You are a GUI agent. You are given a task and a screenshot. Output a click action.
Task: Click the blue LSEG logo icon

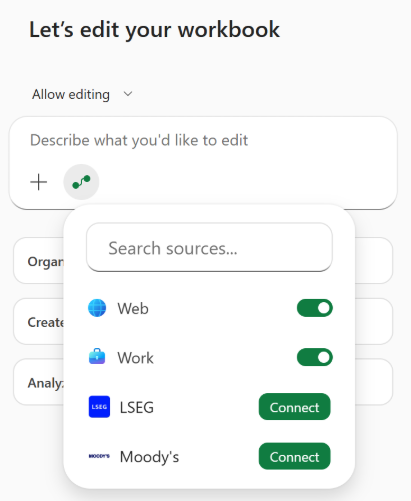(99, 407)
